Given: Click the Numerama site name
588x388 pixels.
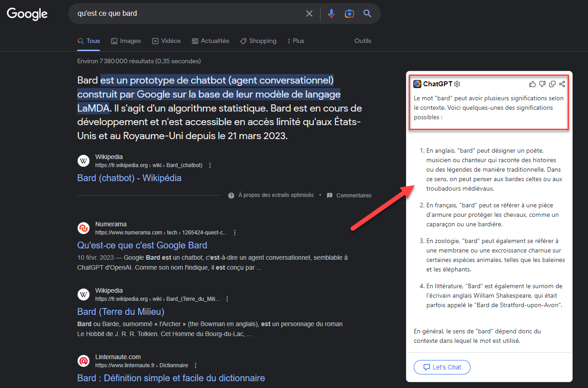Looking at the screenshot, I should point(111,224).
